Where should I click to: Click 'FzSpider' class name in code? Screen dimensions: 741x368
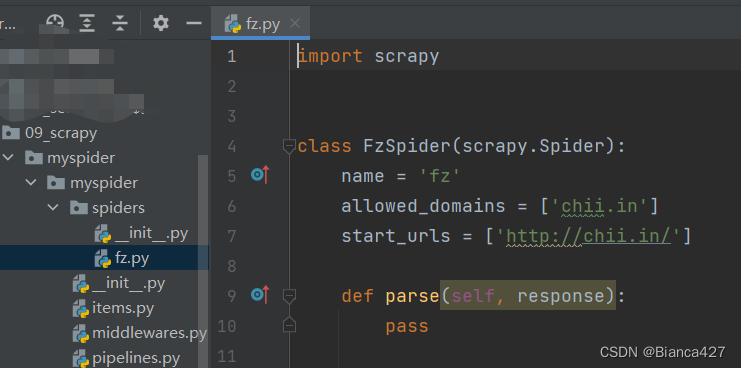pyautogui.click(x=407, y=146)
